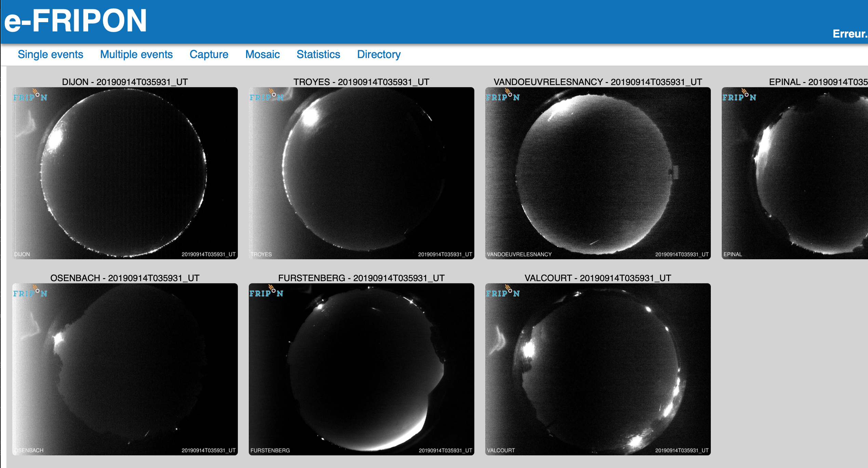The height and width of the screenshot is (468, 868).
Task: Click the Erreur message in header
Action: (850, 34)
